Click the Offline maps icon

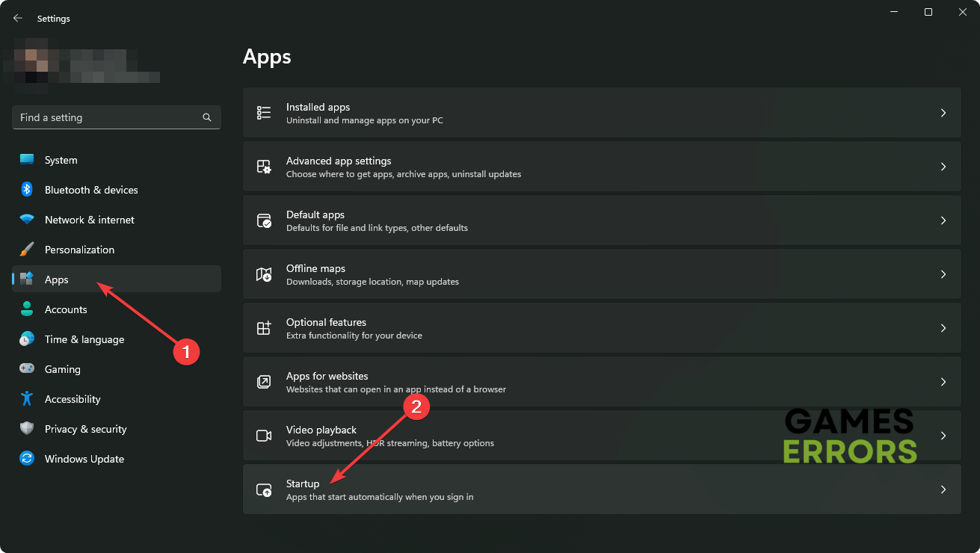[x=264, y=274]
